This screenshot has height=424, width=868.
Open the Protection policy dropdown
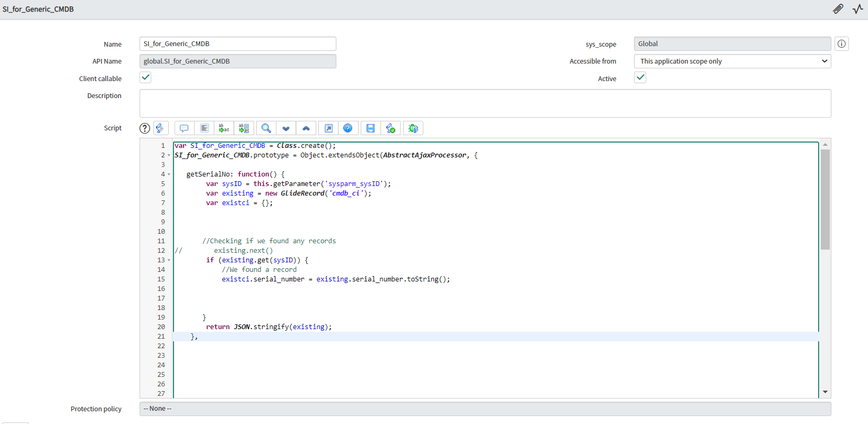[x=485, y=409]
